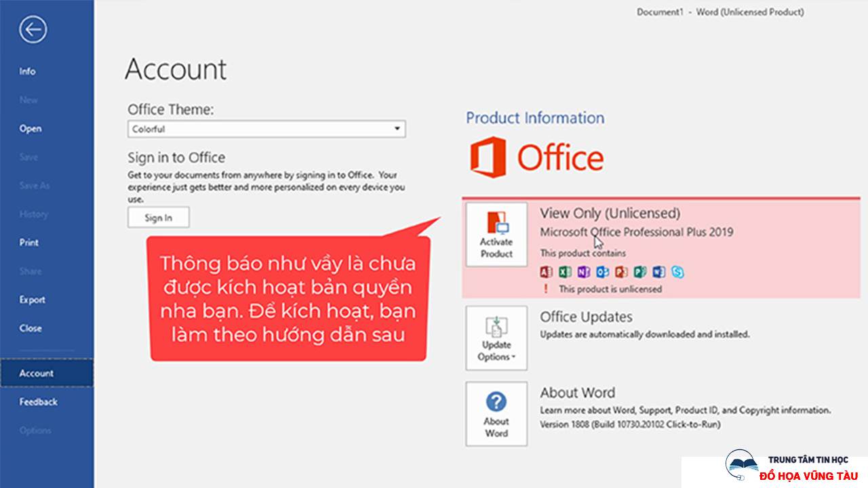
Task: Click the OneNote app icon
Action: pyautogui.click(x=584, y=272)
